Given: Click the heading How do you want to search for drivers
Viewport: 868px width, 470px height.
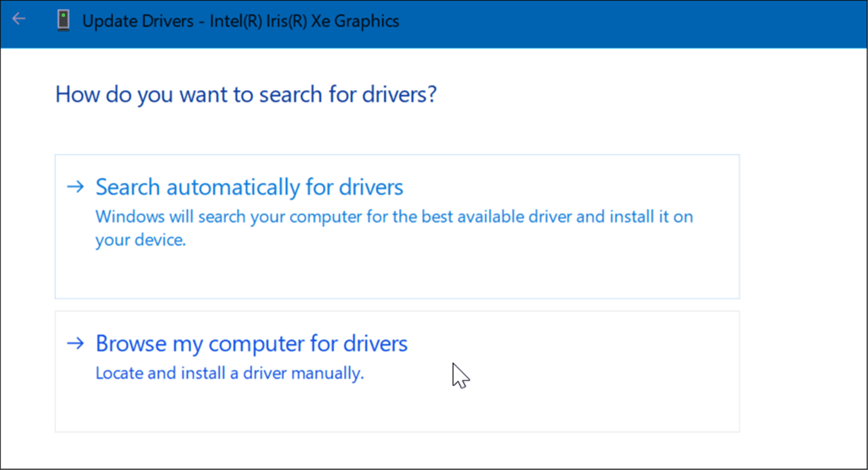Looking at the screenshot, I should (x=246, y=94).
